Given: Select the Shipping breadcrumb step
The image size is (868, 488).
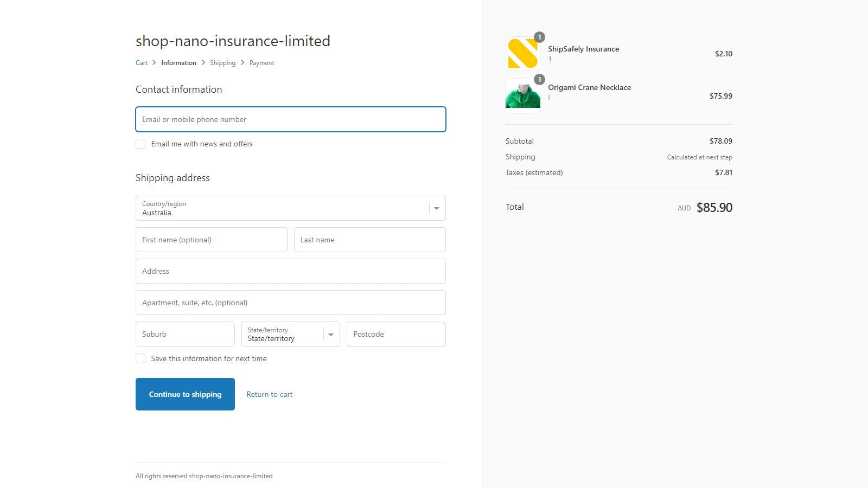Looking at the screenshot, I should [x=223, y=63].
